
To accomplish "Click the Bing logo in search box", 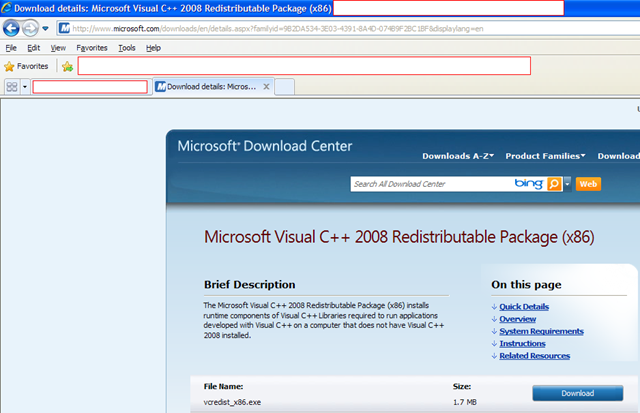I will (529, 184).
